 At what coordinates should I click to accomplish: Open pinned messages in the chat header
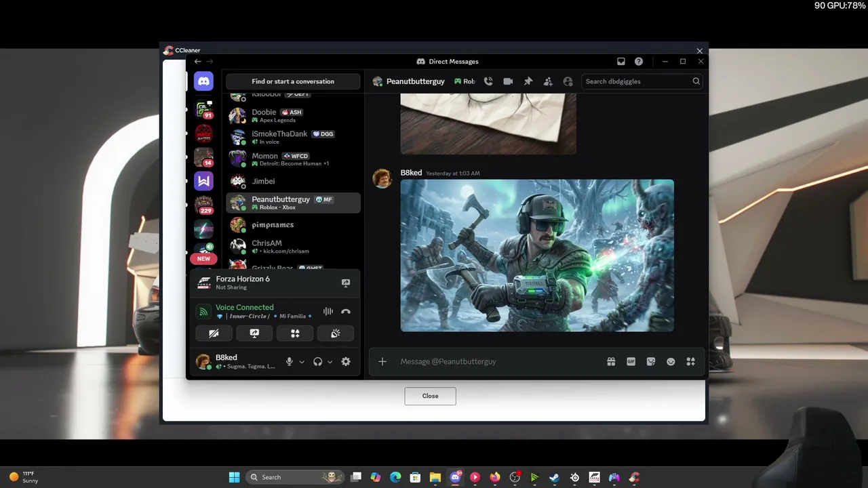point(528,81)
